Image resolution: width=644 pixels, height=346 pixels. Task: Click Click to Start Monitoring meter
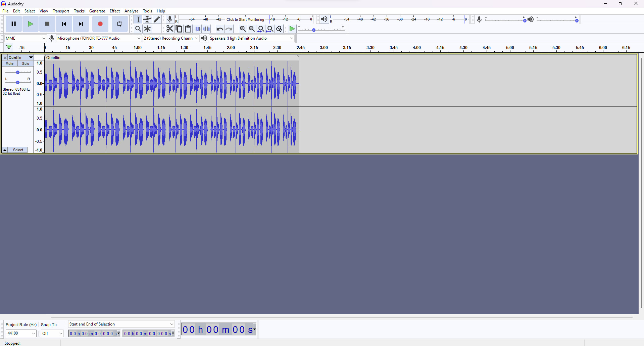coord(245,19)
